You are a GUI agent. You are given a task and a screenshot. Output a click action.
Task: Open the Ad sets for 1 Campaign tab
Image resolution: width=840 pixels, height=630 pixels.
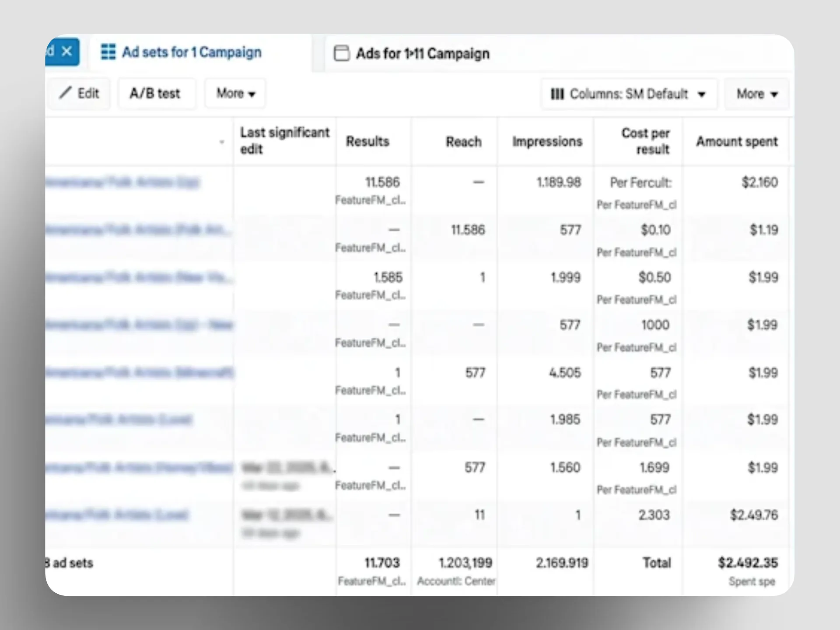(x=181, y=52)
